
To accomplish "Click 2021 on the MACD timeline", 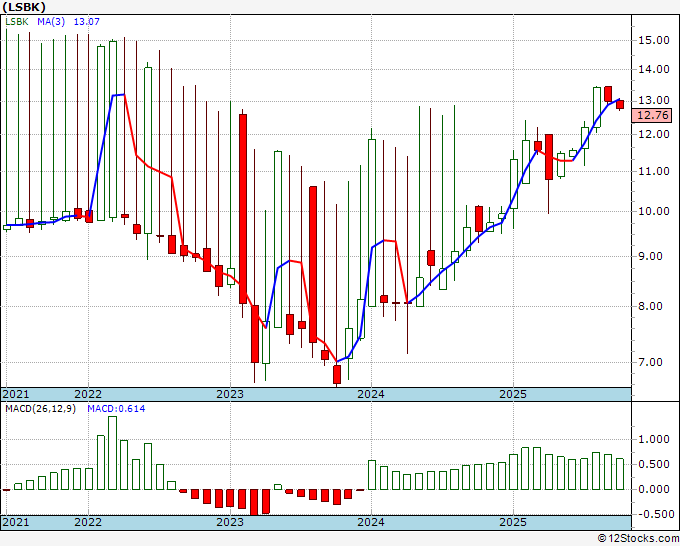I will pos(16,522).
